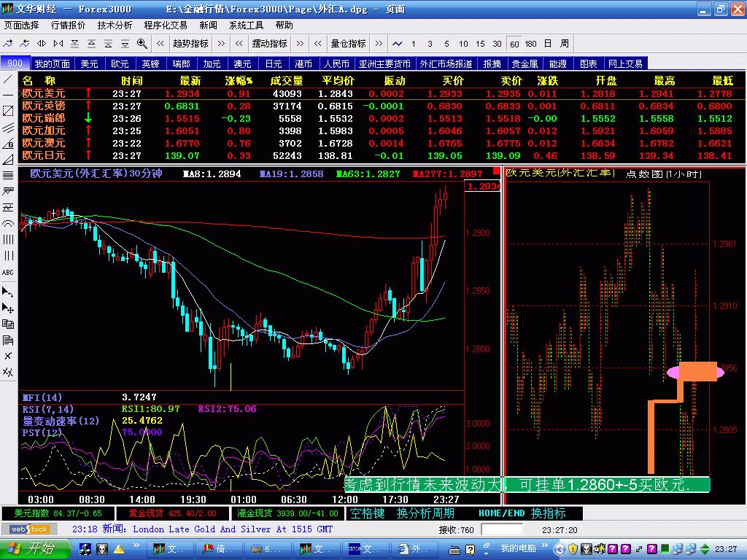Image resolution: width=747 pixels, height=560 pixels.
Task: Go to next 趋势指标 trend indicator
Action: coord(221,44)
